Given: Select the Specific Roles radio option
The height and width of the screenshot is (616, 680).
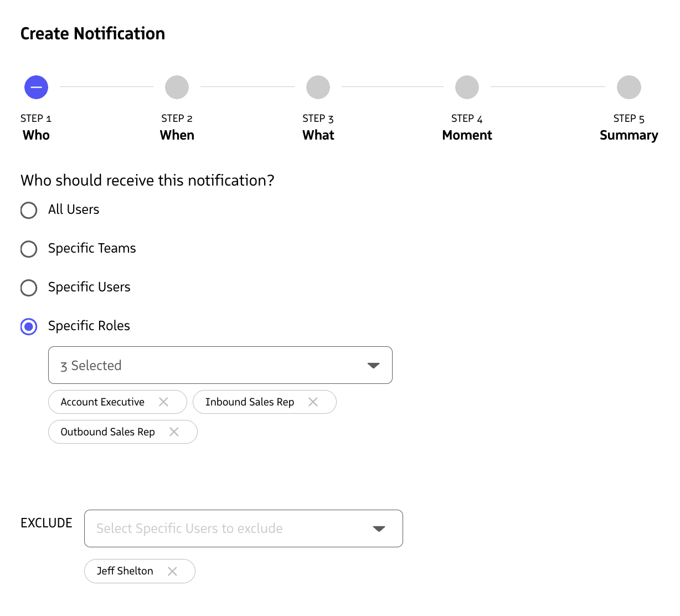Looking at the screenshot, I should [28, 327].
